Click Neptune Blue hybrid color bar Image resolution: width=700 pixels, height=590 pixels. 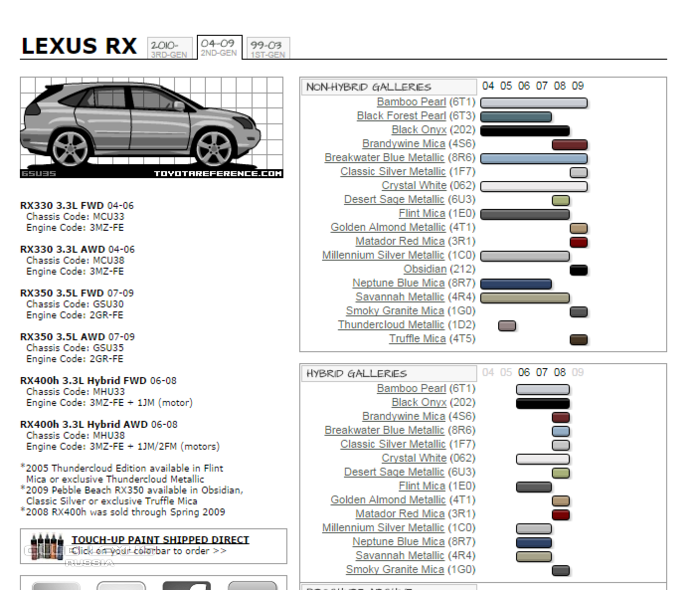[x=534, y=543]
